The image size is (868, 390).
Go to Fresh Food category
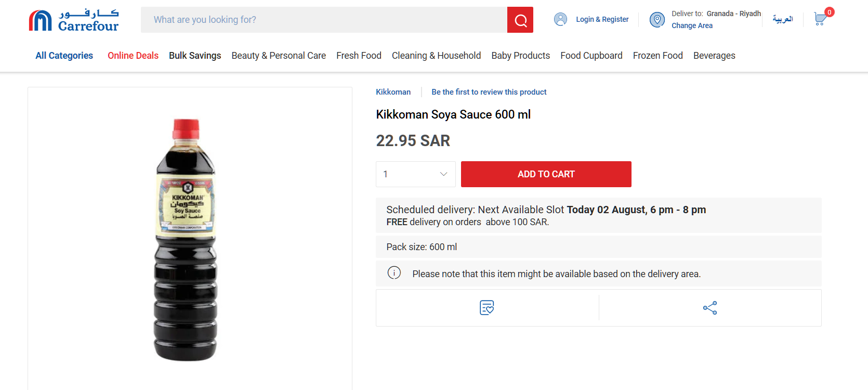pyautogui.click(x=359, y=56)
